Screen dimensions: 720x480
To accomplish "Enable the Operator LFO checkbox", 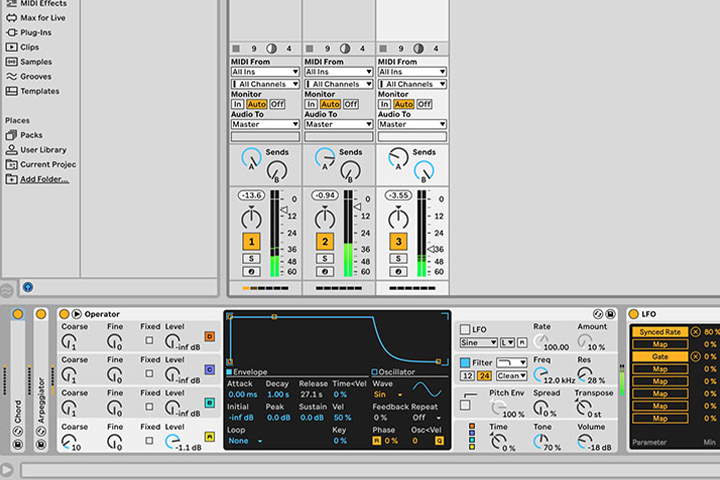I will point(465,329).
